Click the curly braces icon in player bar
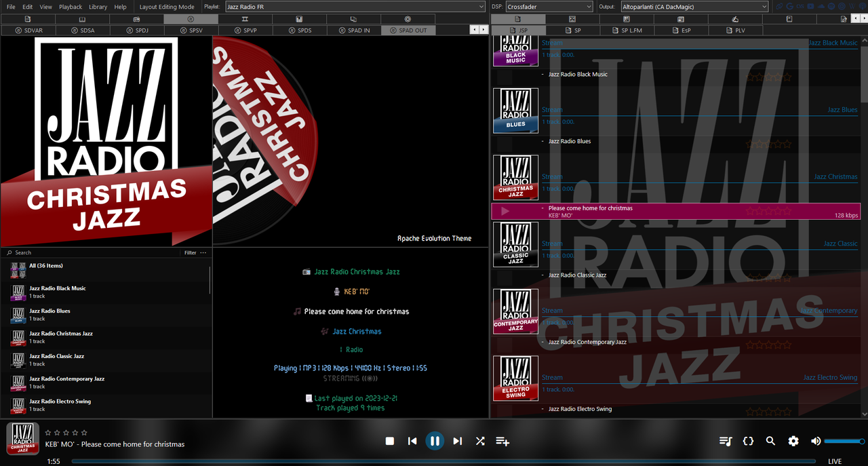 click(748, 441)
